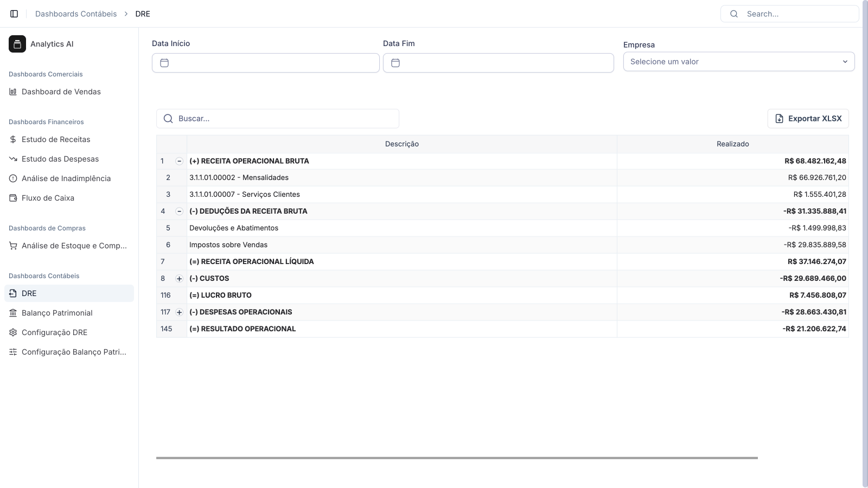The image size is (868, 488).
Task: Collapse the Receita Operacional Bruta row
Action: [179, 161]
